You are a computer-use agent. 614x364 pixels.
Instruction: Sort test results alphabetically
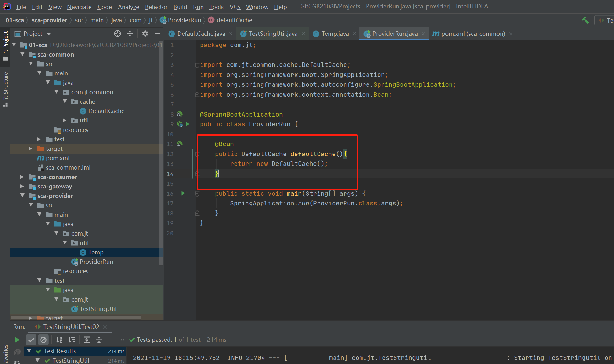pos(59,340)
